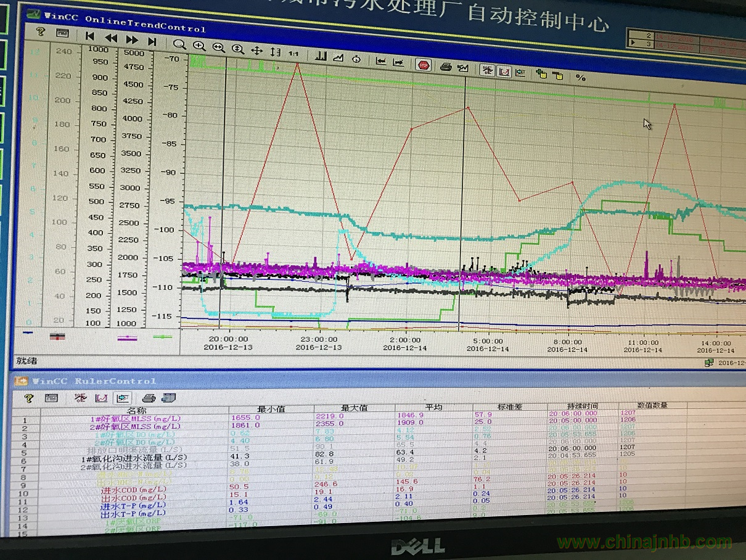Click the connect backup archive icon

point(542,74)
